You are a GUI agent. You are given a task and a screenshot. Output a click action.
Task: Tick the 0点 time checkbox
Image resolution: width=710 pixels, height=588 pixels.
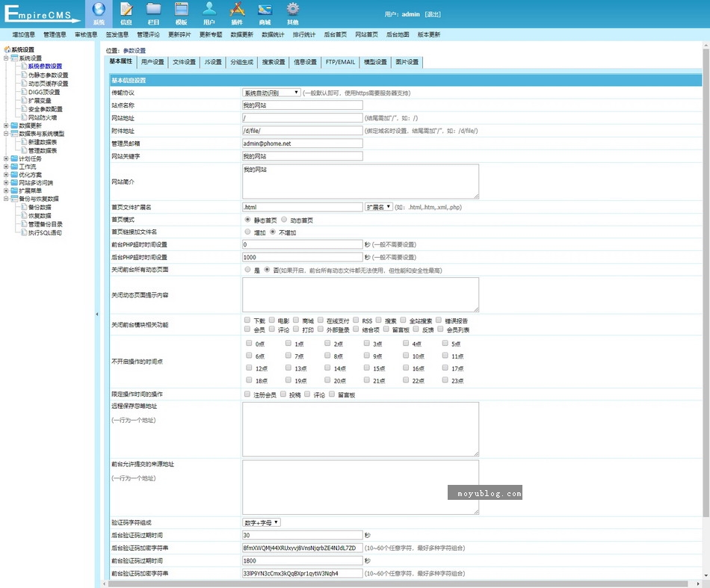249,343
